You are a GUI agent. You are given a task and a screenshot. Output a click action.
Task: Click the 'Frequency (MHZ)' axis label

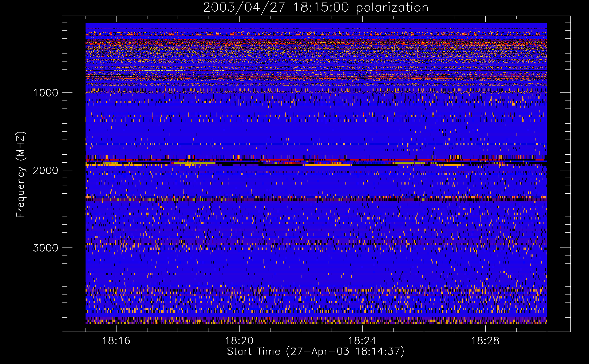click(x=21, y=175)
